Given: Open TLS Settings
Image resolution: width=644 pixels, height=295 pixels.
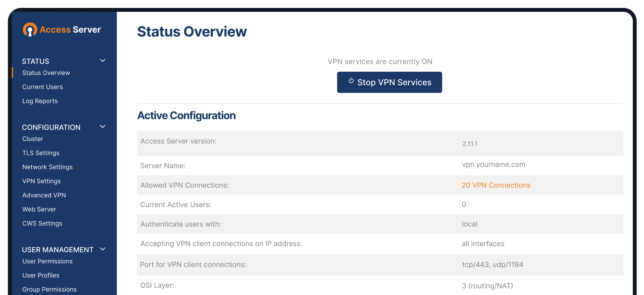Looking at the screenshot, I should [x=41, y=153].
